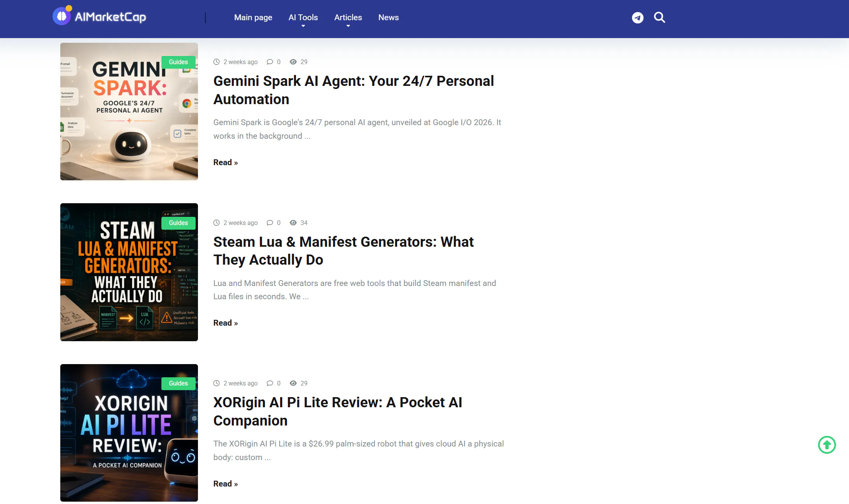Open the AIMarketCap logo home link
This screenshot has height=504, width=849.
coord(100,16)
